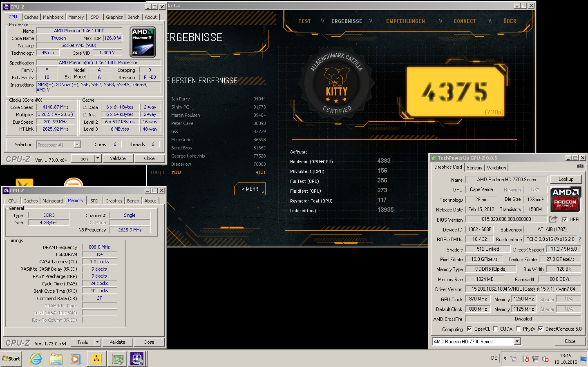
Task: Toggle the UEFI checkbox in GPU-Z
Action: point(565,219)
